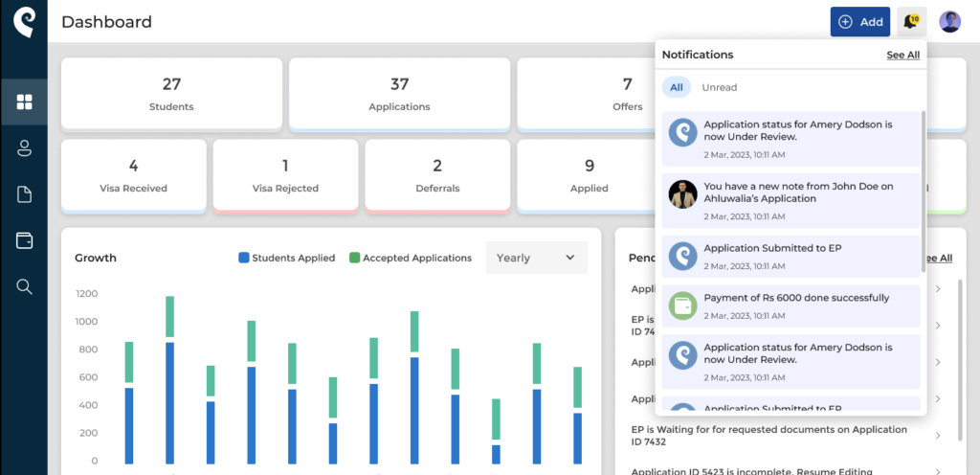This screenshot has width=980, height=475.
Task: Click the notification bell icon
Action: point(911,22)
